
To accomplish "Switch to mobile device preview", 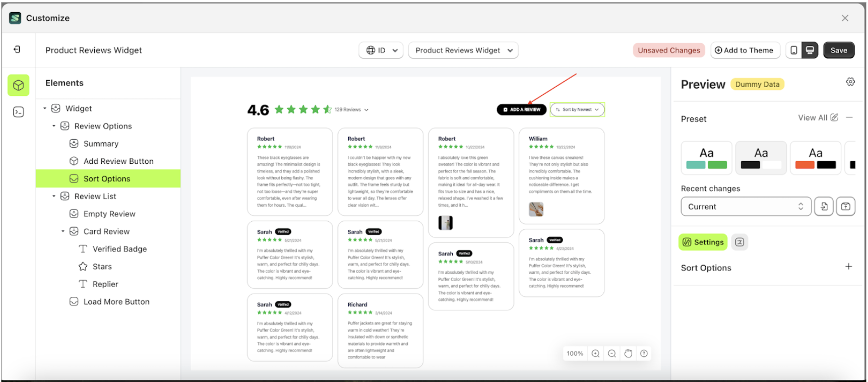I will point(794,50).
